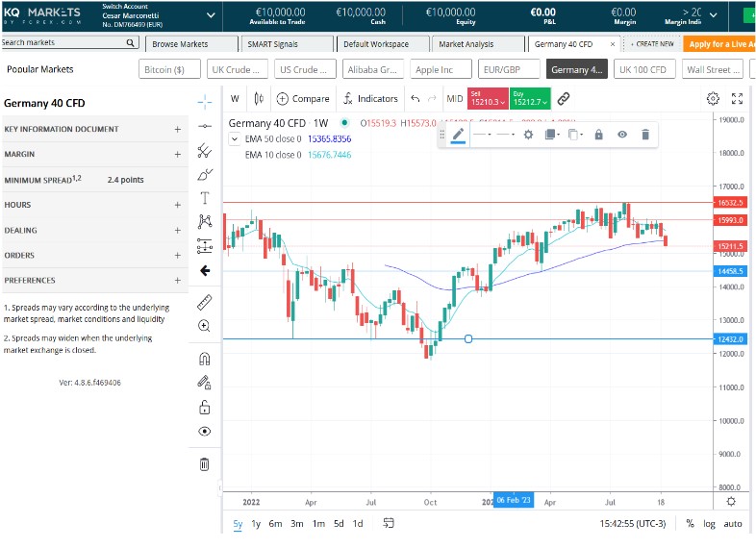
Task: Toggle log scale mode
Action: tap(709, 523)
